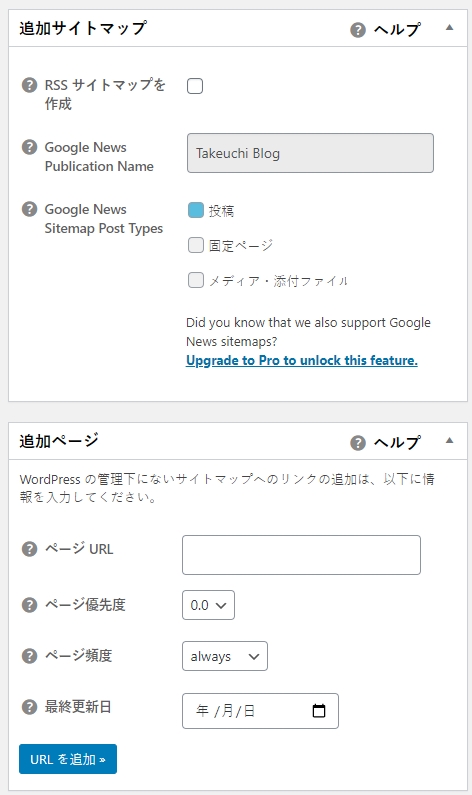The image size is (472, 795).
Task: Click question mark icon beside ページ頻度
Action: [29, 656]
